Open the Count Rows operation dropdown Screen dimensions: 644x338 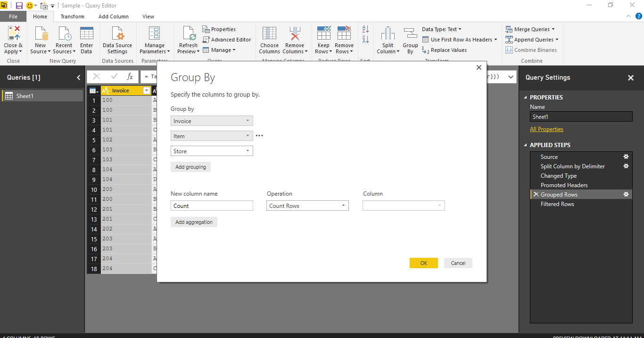(307, 206)
